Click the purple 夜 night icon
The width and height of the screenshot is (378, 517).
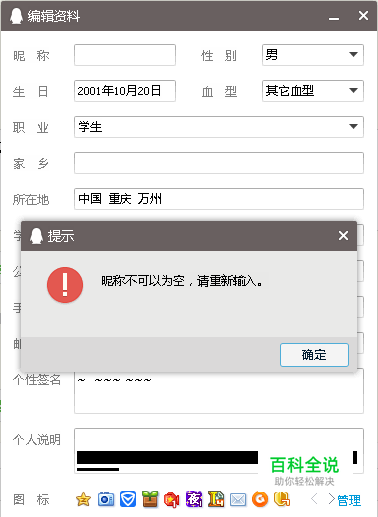click(194, 499)
